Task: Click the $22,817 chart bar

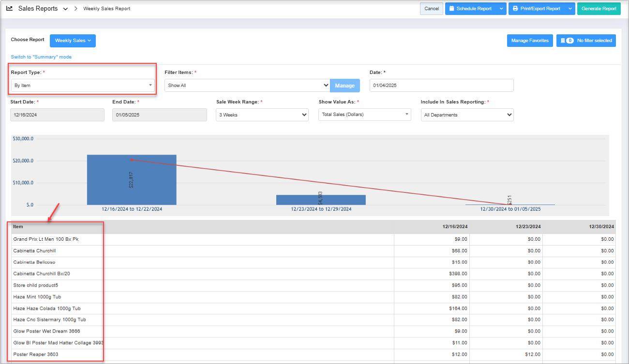Action: coord(132,180)
